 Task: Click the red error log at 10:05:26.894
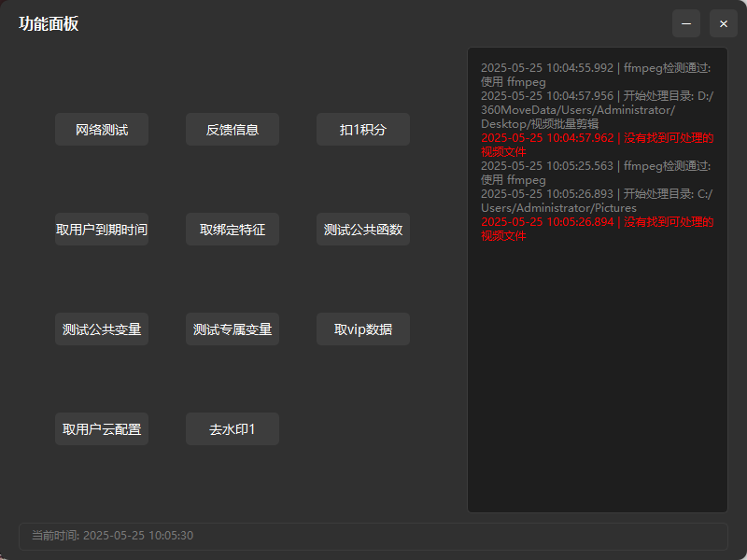tap(595, 229)
